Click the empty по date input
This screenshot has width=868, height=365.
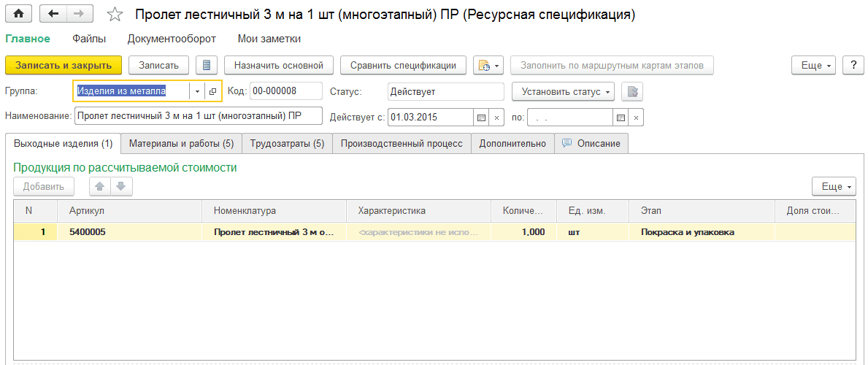[570, 118]
